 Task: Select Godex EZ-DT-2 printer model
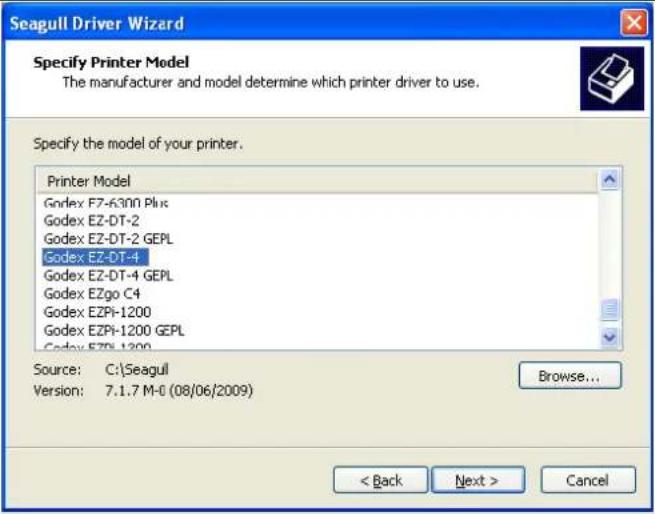(x=91, y=221)
